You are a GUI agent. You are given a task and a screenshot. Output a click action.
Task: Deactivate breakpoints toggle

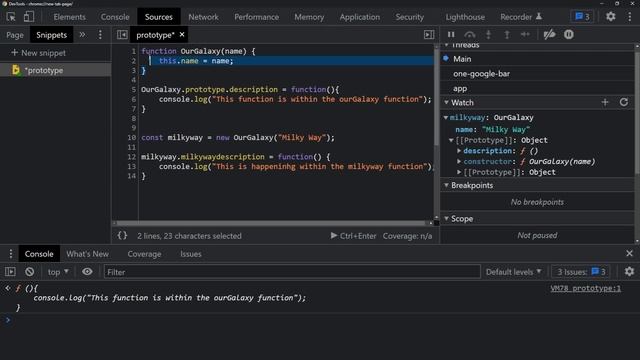click(x=549, y=35)
